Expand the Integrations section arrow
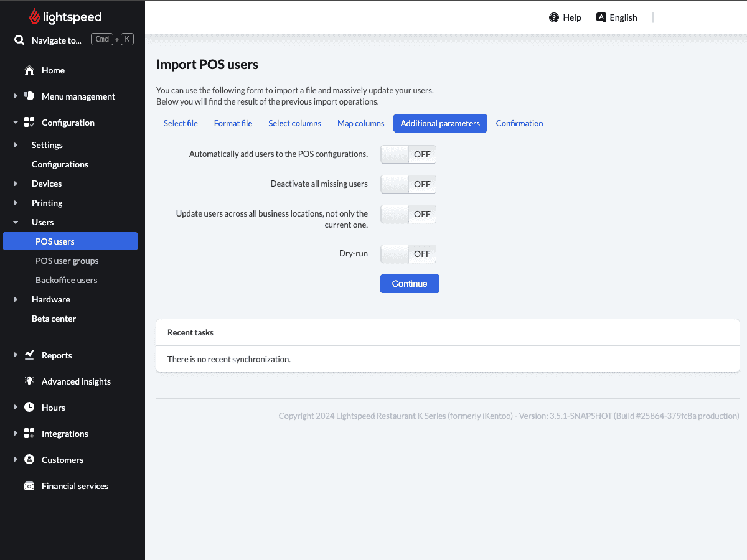 (16, 434)
